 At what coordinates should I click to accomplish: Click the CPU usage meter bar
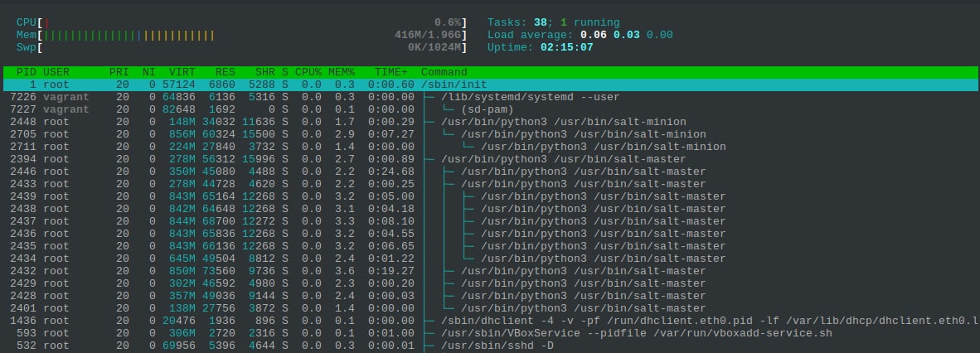[242, 22]
